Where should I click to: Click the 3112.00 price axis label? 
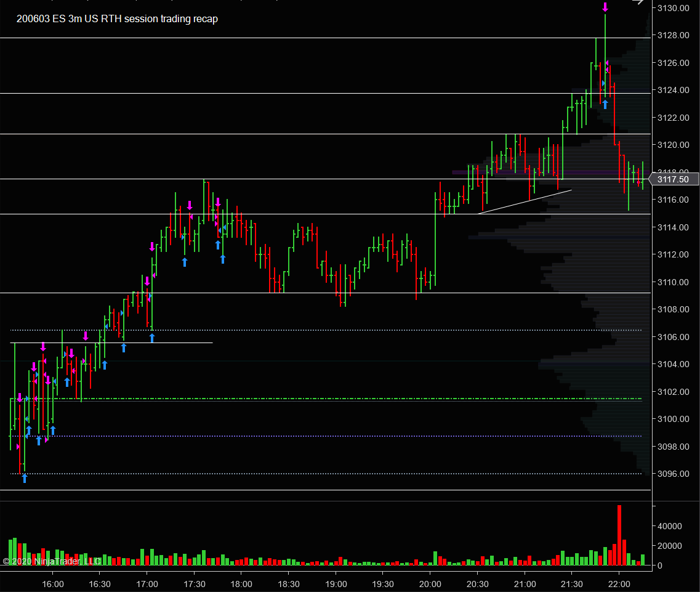673,254
